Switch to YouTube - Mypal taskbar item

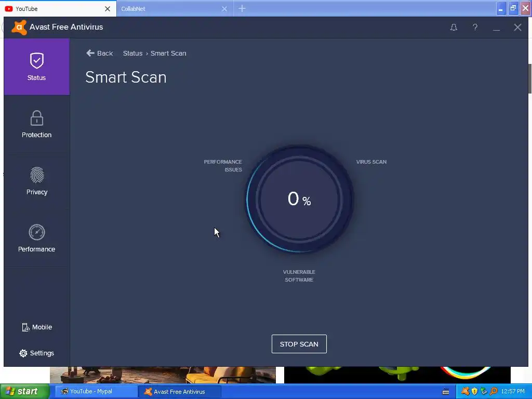tap(96, 392)
